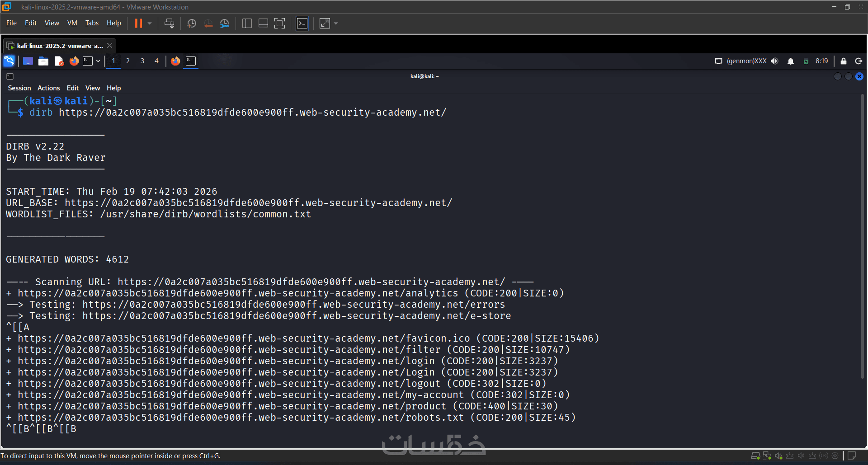Open the VM menu
This screenshot has width=868, height=465.
(72, 23)
